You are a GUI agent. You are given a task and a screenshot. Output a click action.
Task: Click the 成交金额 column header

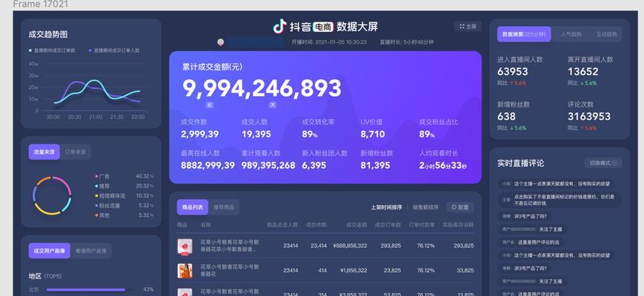[356, 225]
